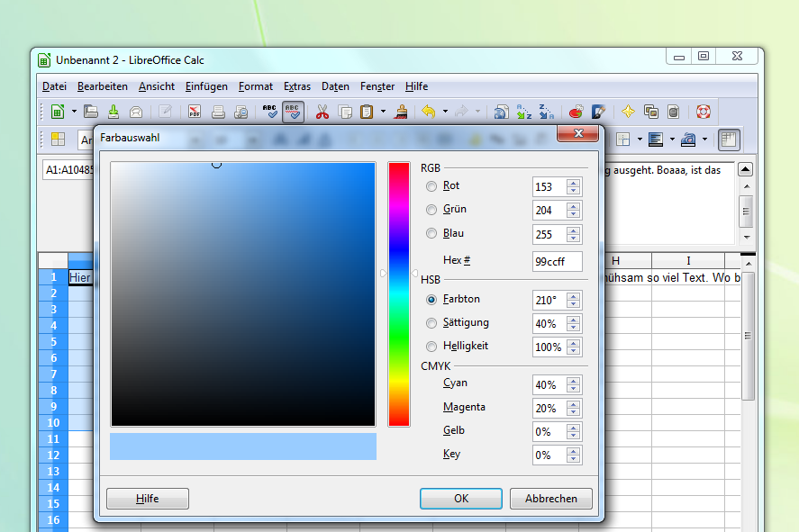The image size is (799, 532).
Task: Open the Undo history dropdown arrow
Action: click(x=445, y=112)
